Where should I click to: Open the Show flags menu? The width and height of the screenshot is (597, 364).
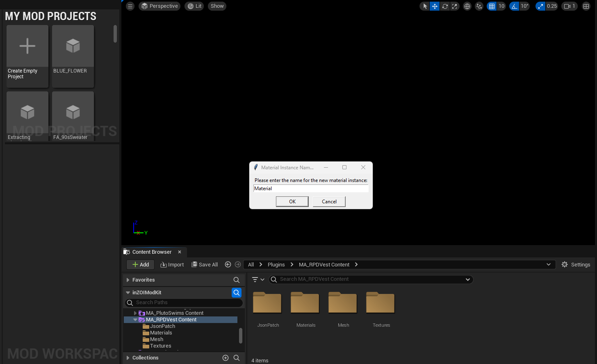(217, 6)
